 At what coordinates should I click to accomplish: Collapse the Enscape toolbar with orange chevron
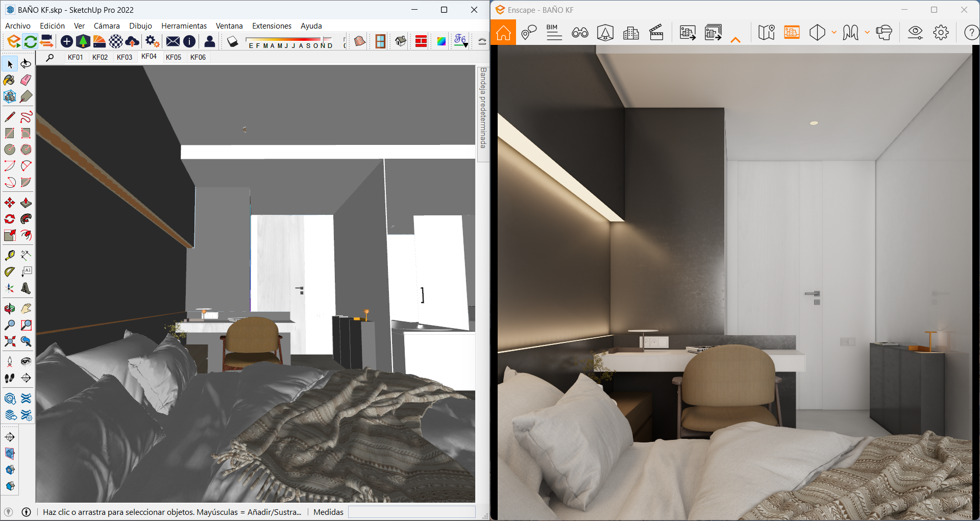pos(736,39)
